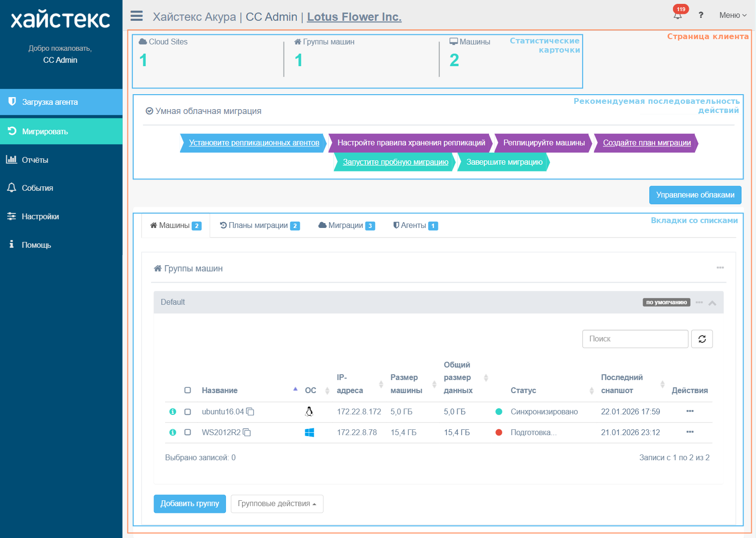Open Default group ellipsis options

click(699, 302)
